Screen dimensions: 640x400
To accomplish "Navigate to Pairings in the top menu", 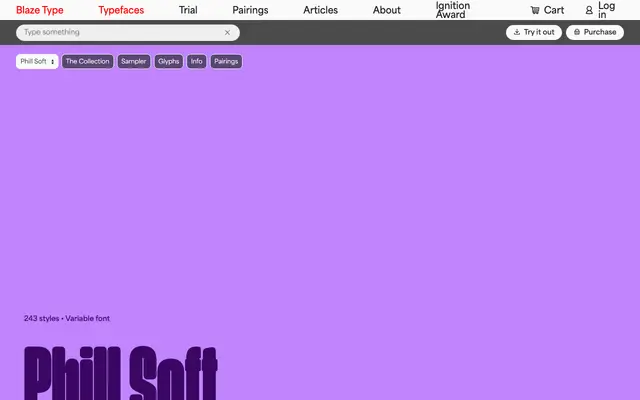I will pos(250,10).
